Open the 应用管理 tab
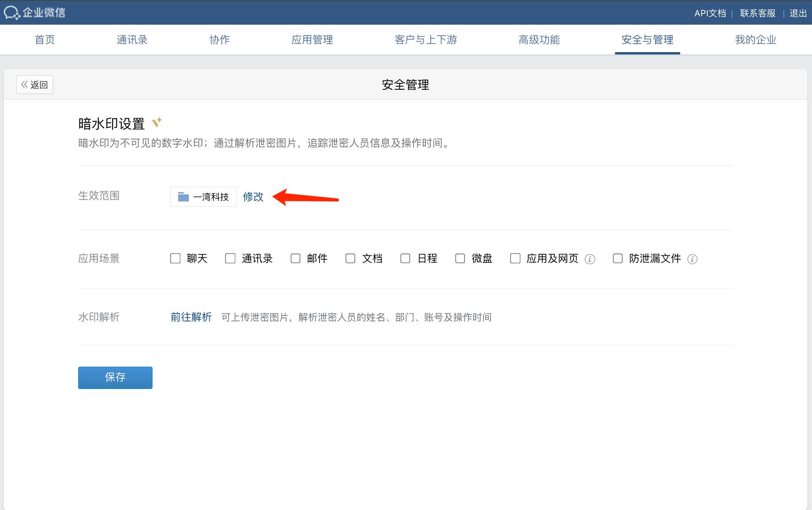 [312, 40]
